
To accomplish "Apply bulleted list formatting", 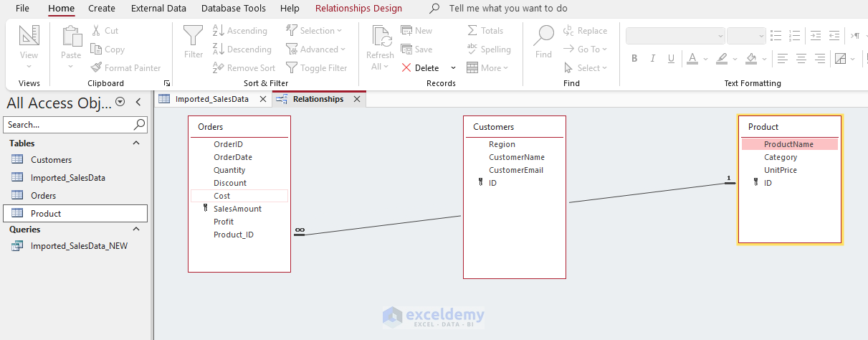I will pos(776,36).
